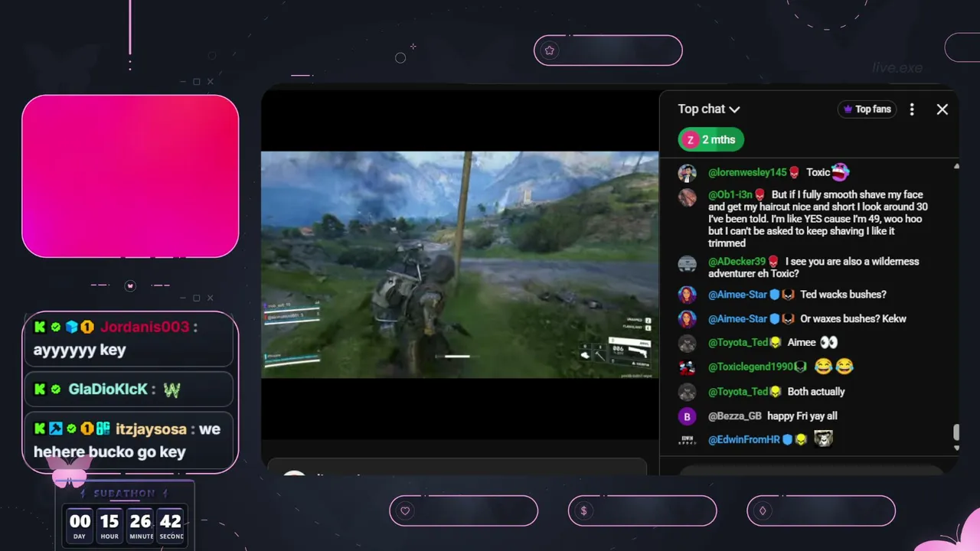Screen dimensions: 980x551
Task: Open the @ADecker39 username
Action: [737, 262]
